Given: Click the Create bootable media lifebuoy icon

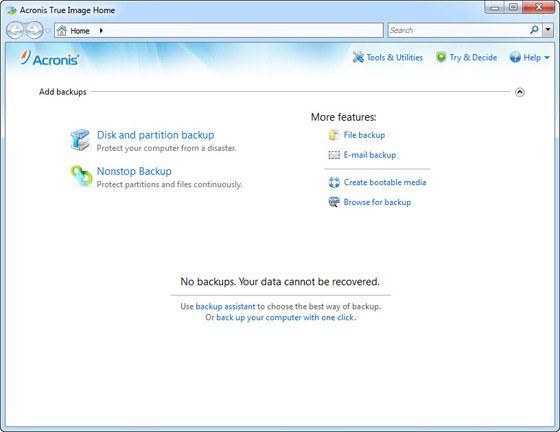Looking at the screenshot, I should [x=334, y=182].
